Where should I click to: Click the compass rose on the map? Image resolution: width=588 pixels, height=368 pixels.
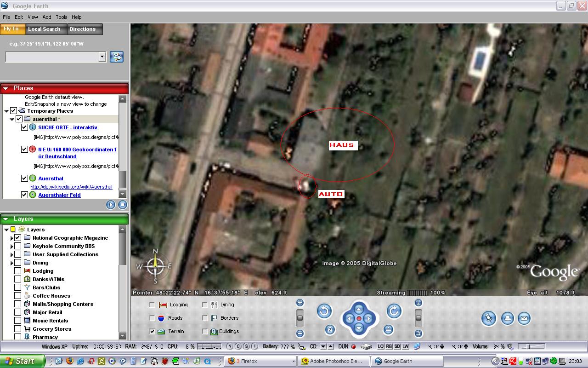click(x=155, y=266)
